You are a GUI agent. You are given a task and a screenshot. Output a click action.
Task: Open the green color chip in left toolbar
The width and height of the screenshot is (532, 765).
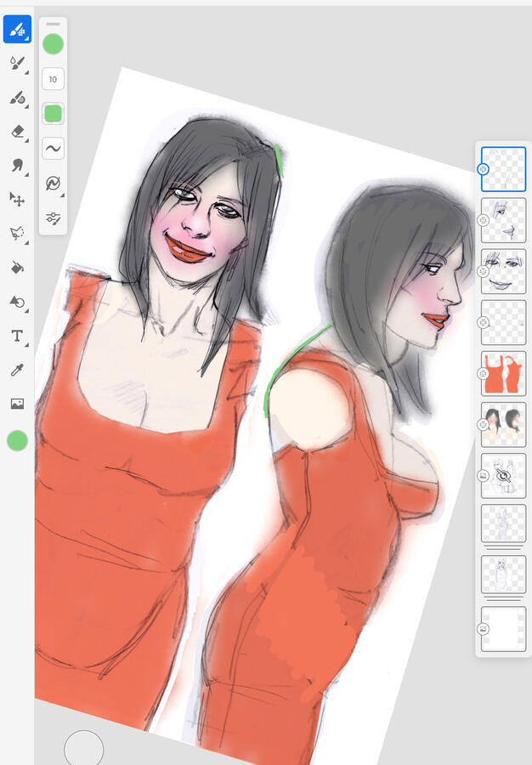(x=17, y=440)
